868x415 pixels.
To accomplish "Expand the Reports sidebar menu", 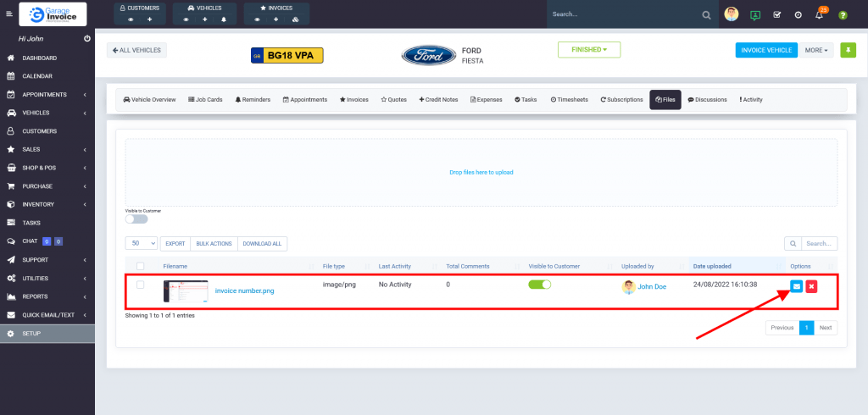I will click(x=47, y=296).
